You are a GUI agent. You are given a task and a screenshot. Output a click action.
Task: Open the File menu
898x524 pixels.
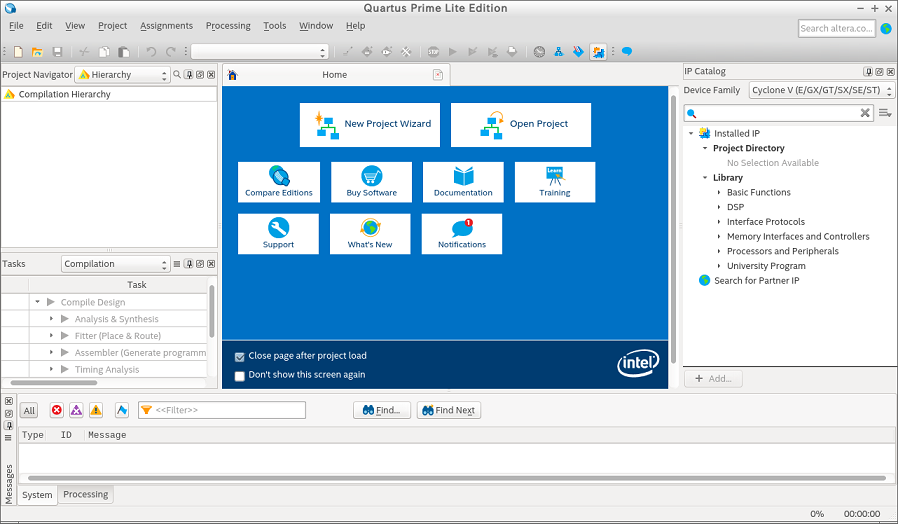click(16, 26)
